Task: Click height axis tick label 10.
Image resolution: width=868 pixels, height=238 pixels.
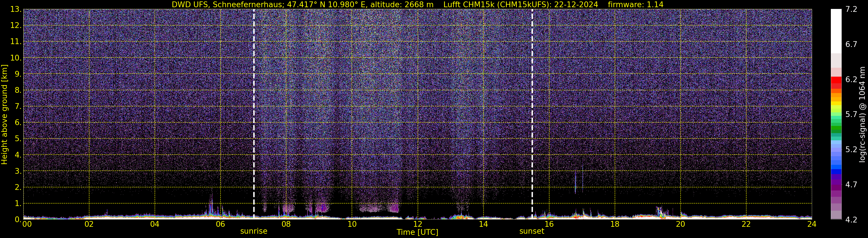Action: click(16, 58)
